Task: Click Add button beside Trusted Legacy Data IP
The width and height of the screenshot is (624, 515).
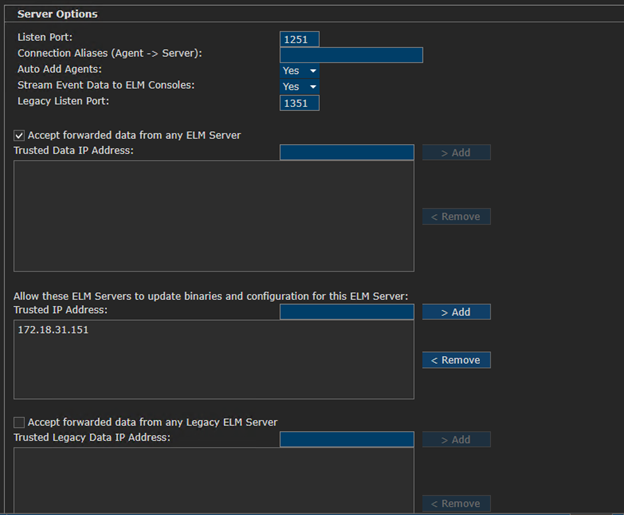Action: [x=456, y=439]
